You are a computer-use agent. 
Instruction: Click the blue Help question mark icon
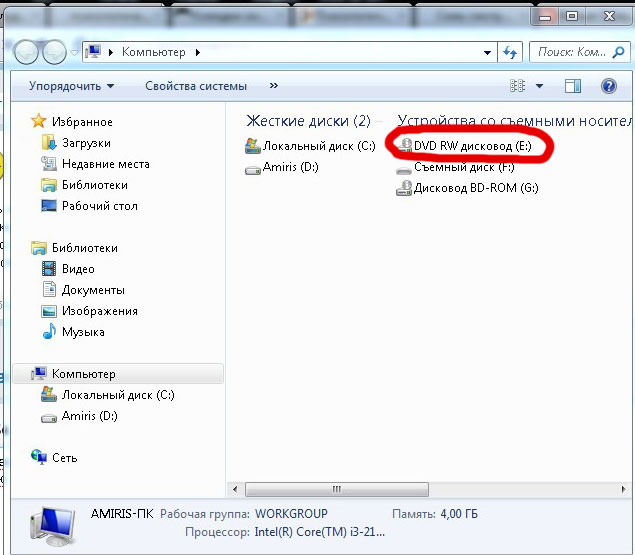(x=608, y=86)
